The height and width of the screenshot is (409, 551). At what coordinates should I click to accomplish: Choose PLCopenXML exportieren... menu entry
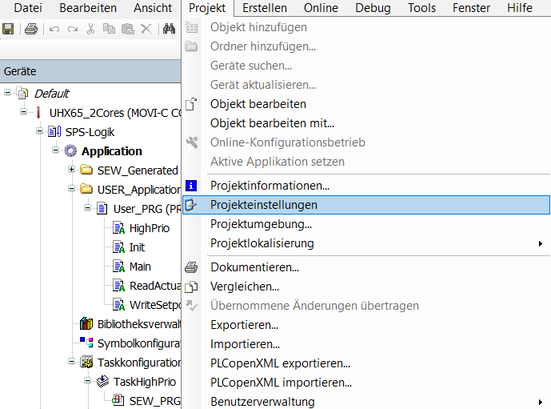280,363
